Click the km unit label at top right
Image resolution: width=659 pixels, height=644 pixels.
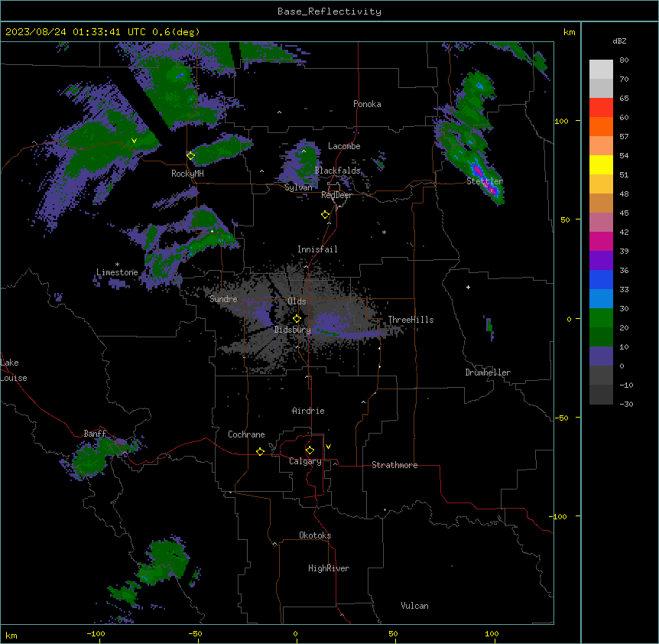(570, 32)
